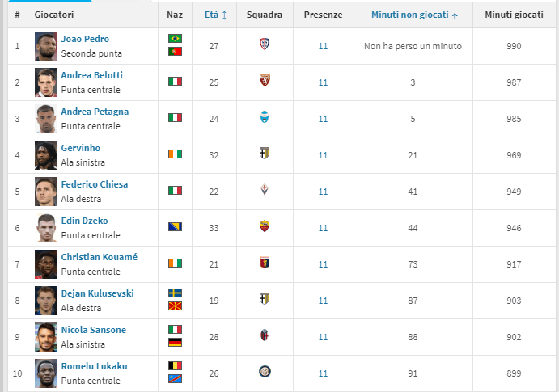Viewport: 559px width, 392px height.
Task: Open Romelu Lukaku player link
Action: pyautogui.click(x=94, y=366)
